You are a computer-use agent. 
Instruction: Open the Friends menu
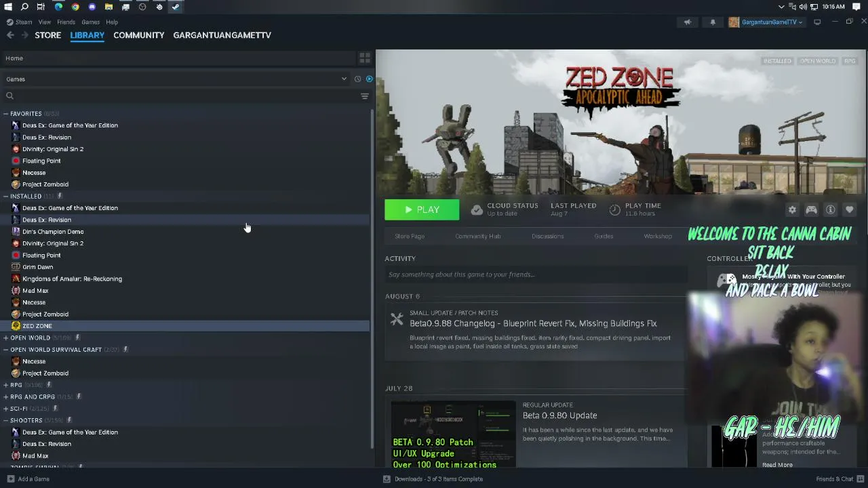[66, 22]
